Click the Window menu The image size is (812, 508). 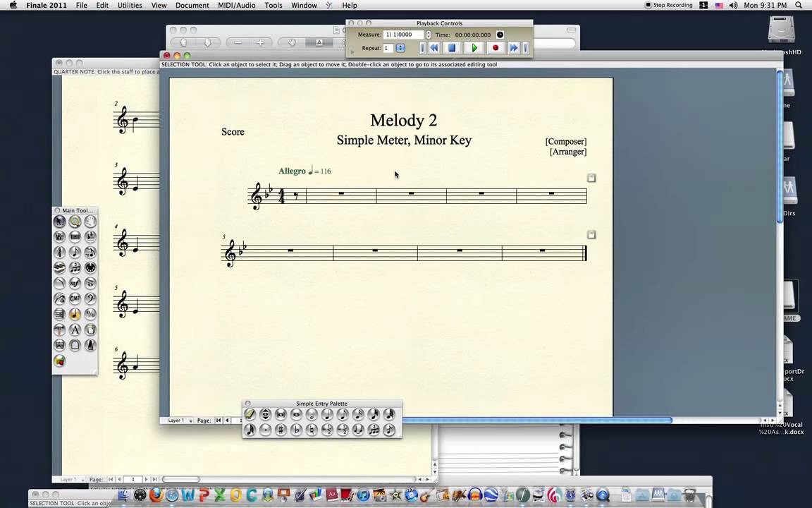click(x=304, y=5)
